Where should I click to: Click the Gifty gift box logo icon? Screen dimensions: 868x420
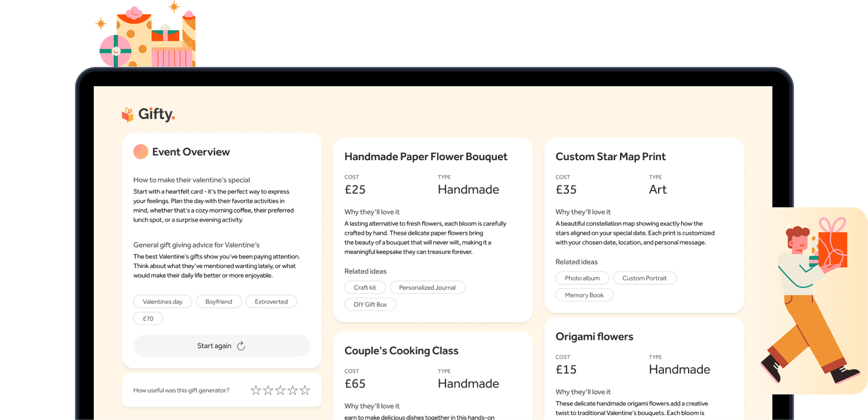click(x=127, y=115)
